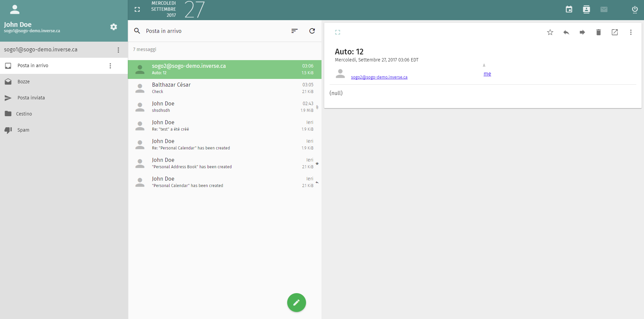Compose new message with pencil button
The height and width of the screenshot is (319, 644).
tap(297, 303)
